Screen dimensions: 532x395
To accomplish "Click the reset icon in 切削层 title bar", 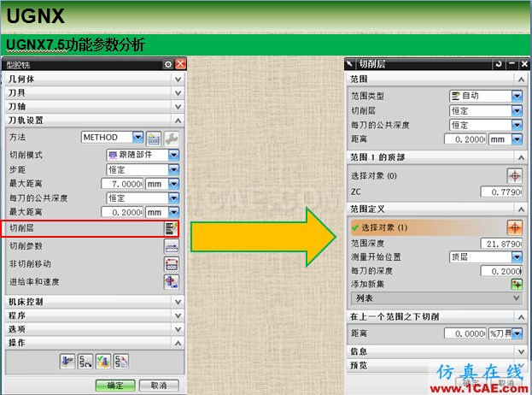I will (x=499, y=64).
